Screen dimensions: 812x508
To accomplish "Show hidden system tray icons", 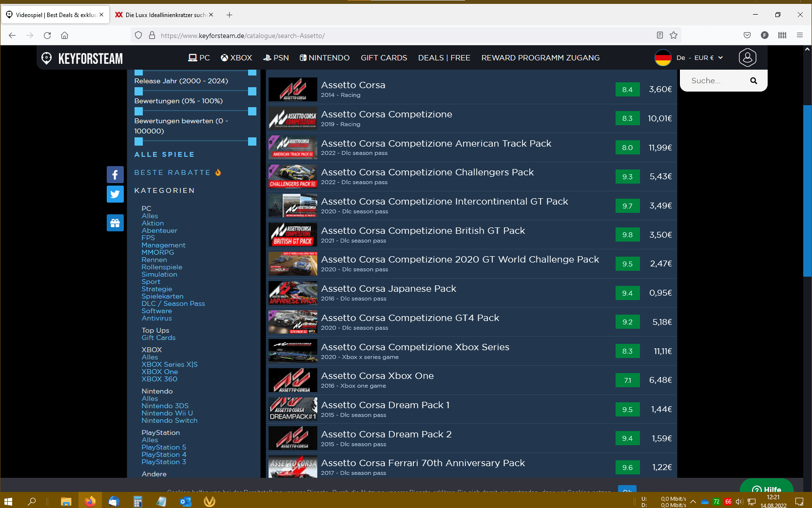I will click(x=693, y=501).
